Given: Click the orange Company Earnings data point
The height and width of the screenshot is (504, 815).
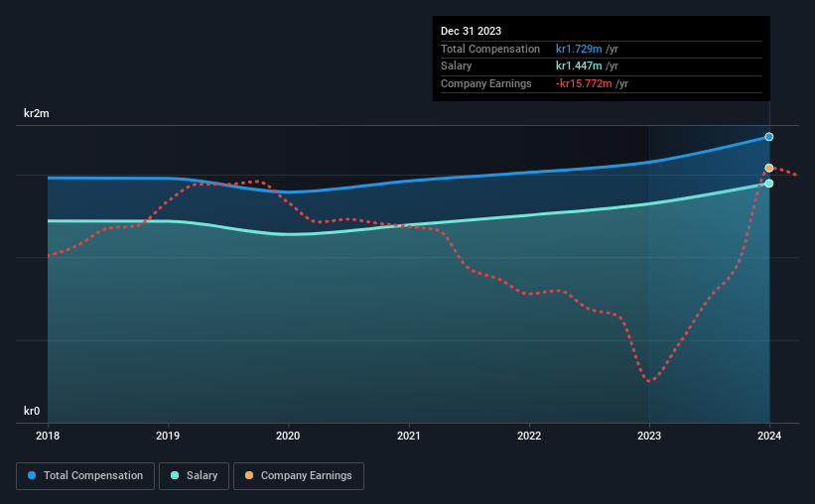Looking at the screenshot, I should click(x=768, y=168).
